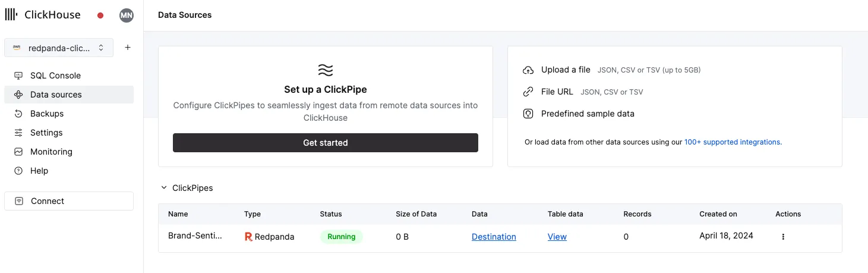Click the Records count value 0

[x=626, y=237]
